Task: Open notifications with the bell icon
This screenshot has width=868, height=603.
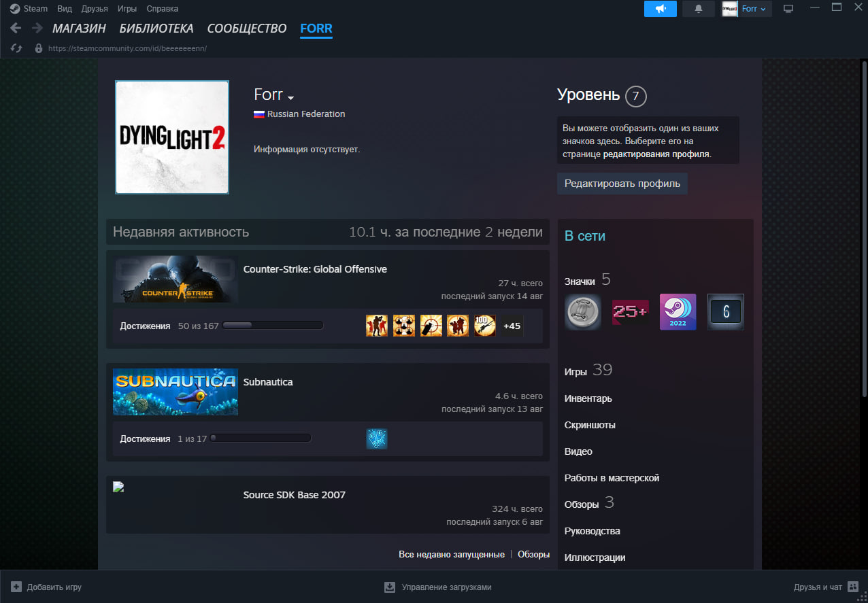Action: 699,9
